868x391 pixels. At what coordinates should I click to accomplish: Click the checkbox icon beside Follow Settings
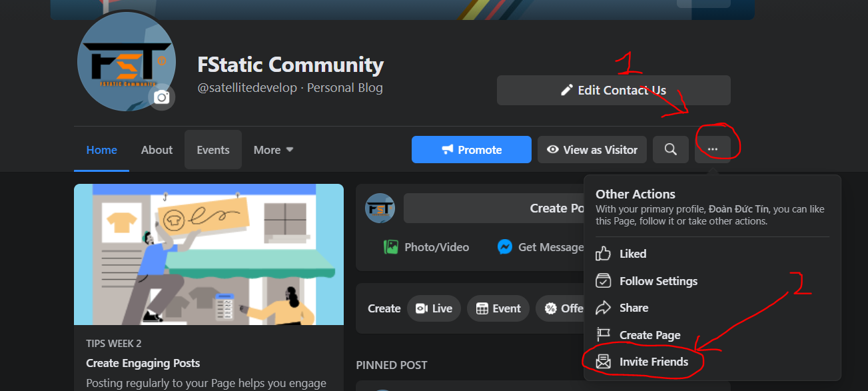point(603,280)
